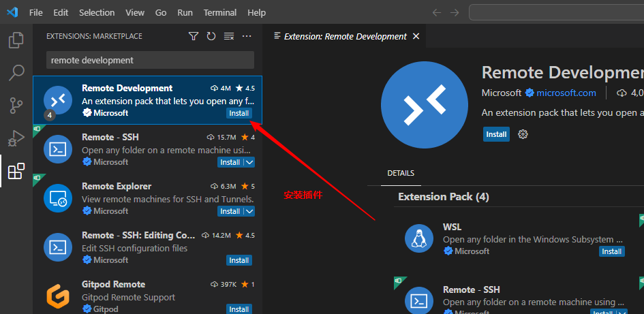Open Views and More Actions ellipsis
Image resolution: width=644 pixels, height=314 pixels.
tap(247, 36)
